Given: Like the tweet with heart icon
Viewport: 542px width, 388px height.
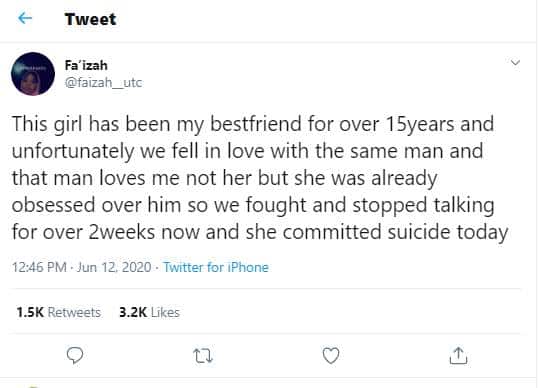Looking at the screenshot, I should coord(331,355).
